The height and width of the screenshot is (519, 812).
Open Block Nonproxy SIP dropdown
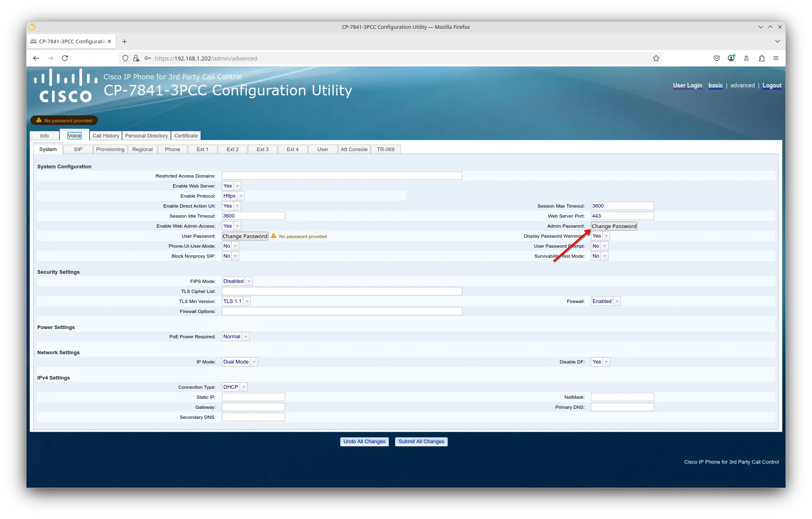point(230,256)
